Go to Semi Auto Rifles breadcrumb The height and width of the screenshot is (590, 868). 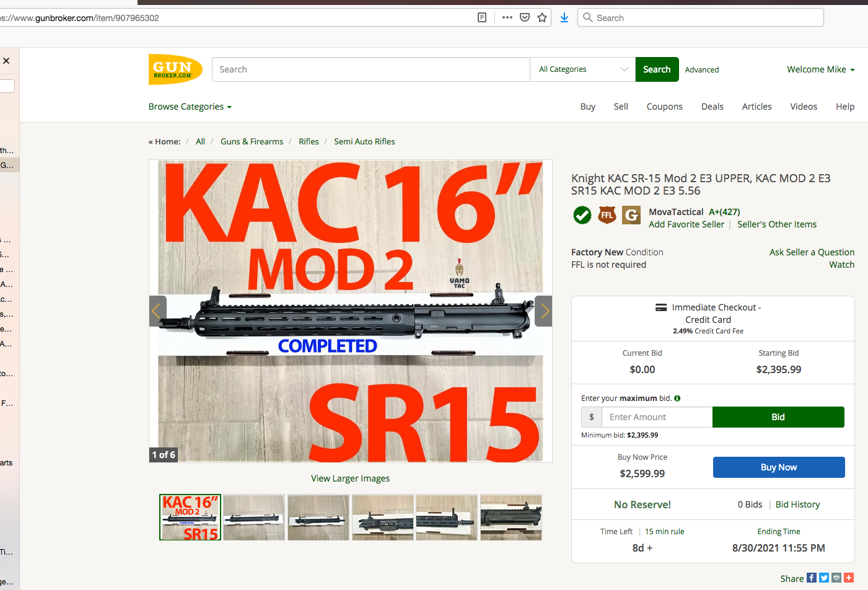pos(364,141)
